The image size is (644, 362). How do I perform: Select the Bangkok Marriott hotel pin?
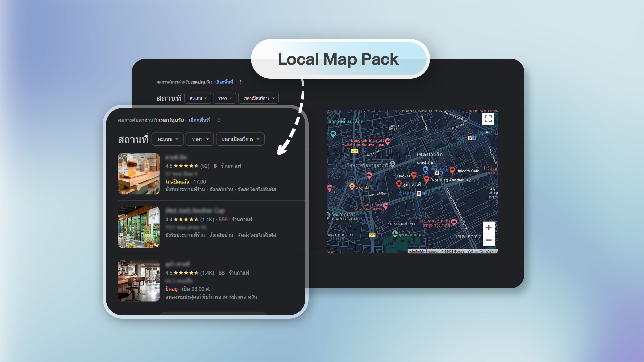(x=388, y=141)
